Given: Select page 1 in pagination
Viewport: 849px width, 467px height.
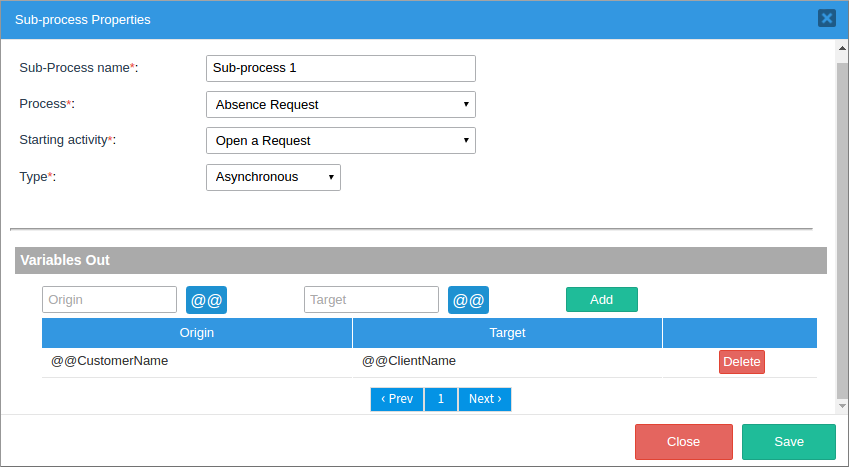Looking at the screenshot, I should (x=441, y=399).
